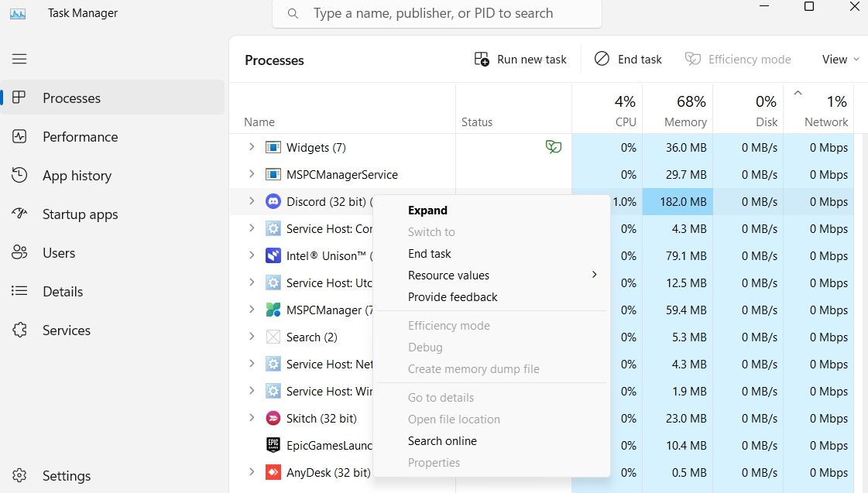Open the View dropdown menu

point(840,59)
